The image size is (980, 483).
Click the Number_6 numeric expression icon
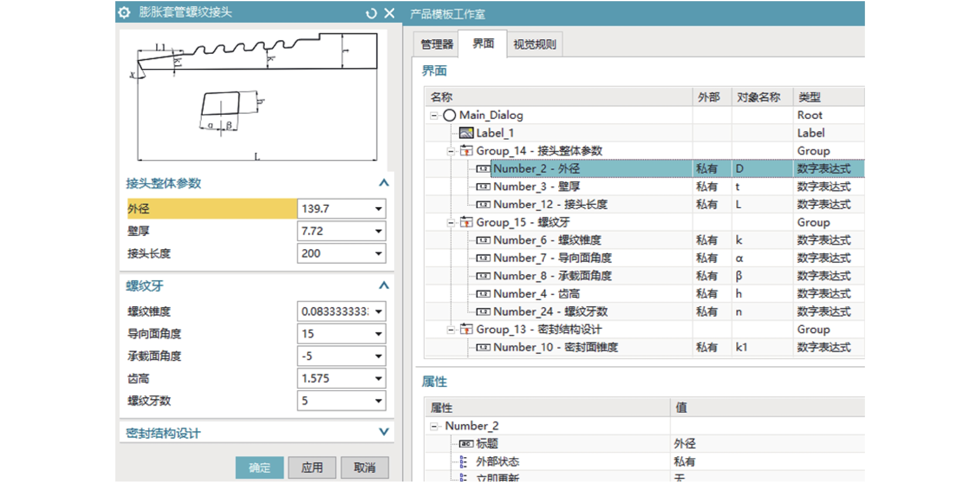tap(483, 240)
